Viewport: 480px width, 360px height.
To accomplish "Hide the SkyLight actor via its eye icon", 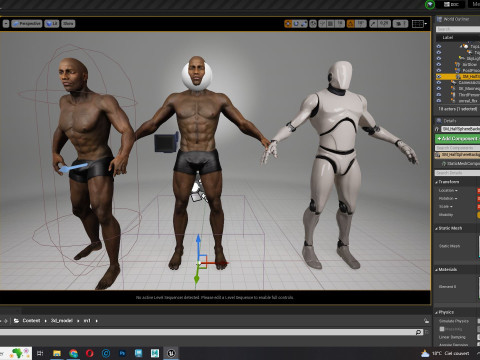I will (x=439, y=58).
